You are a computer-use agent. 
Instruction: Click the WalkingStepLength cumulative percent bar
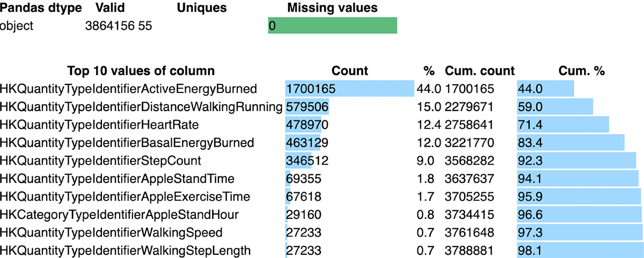tap(580, 250)
